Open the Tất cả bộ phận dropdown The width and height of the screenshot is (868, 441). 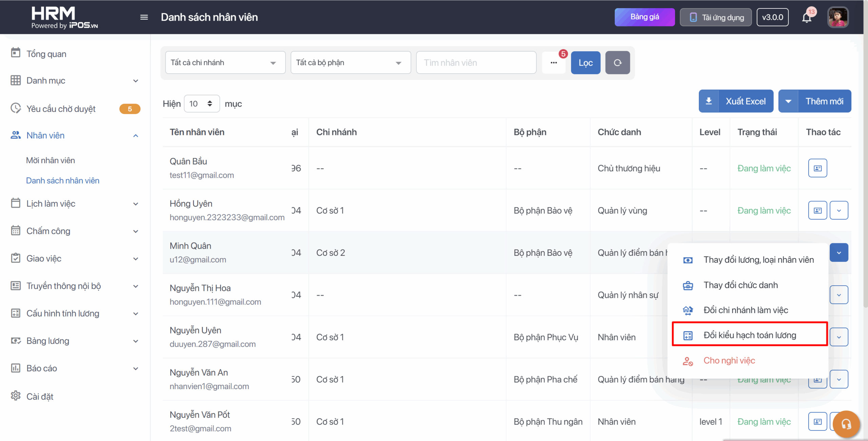351,63
